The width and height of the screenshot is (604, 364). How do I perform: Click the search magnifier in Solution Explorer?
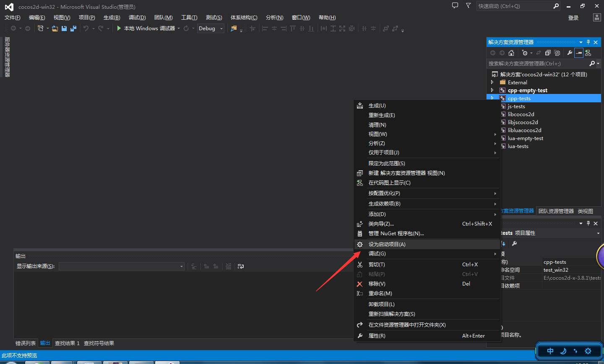(x=592, y=63)
